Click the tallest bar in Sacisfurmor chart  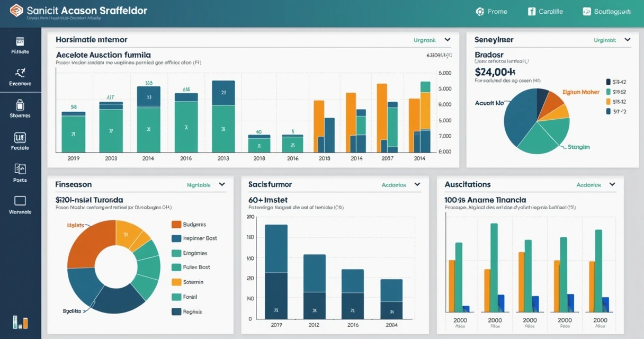pos(276,265)
